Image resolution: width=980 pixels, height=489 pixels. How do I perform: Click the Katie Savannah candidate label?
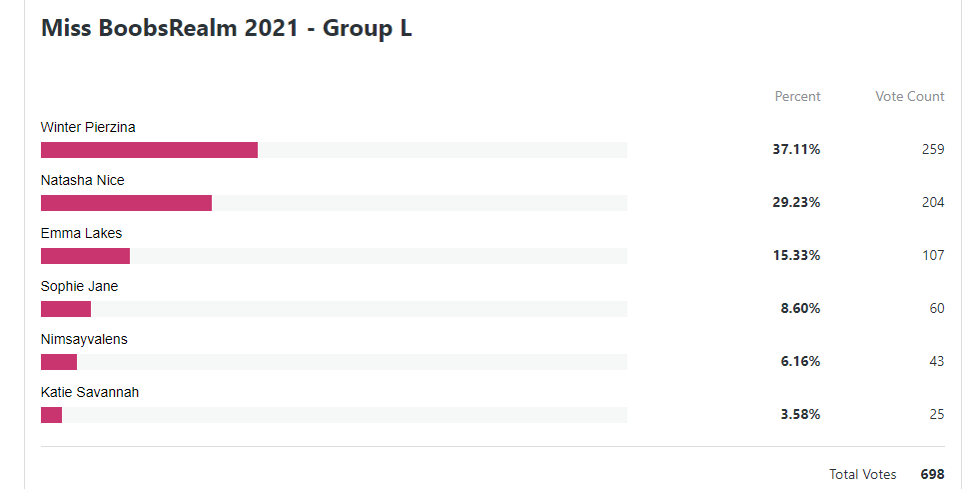point(90,393)
